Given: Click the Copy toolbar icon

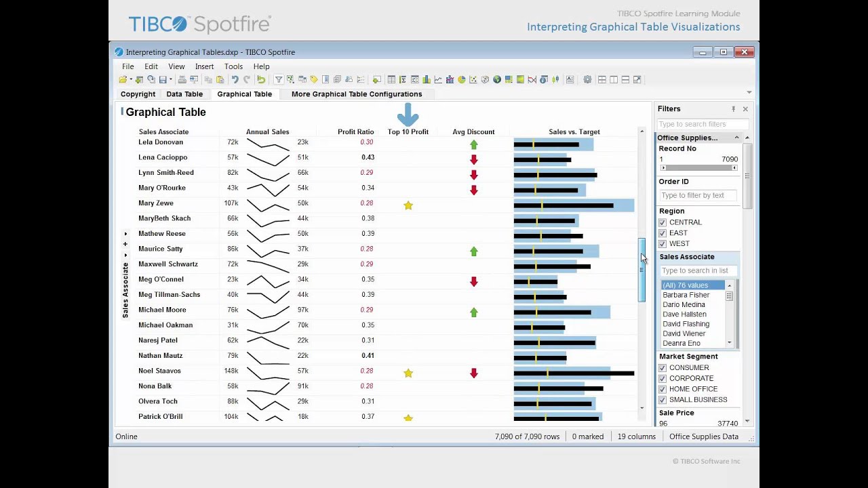Looking at the screenshot, I should pos(208,79).
